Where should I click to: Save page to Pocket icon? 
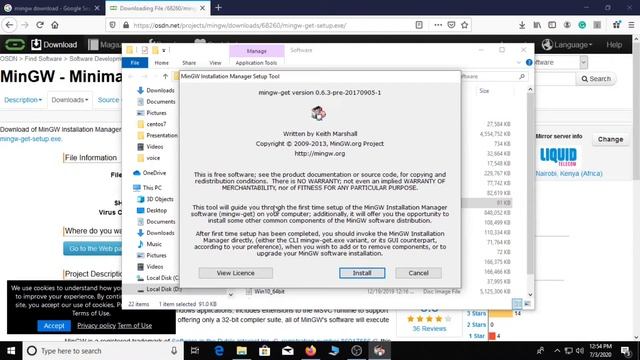point(451,25)
